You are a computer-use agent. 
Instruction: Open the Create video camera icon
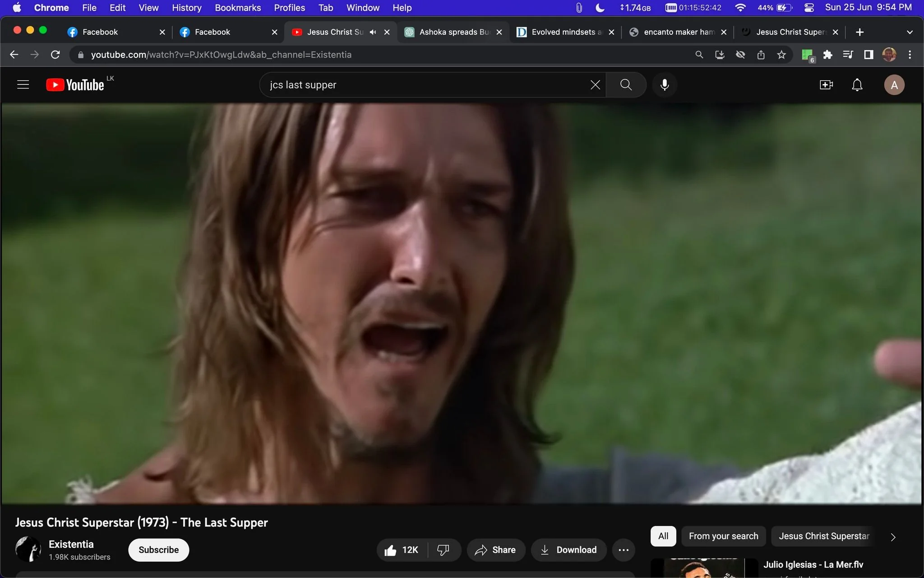pos(826,84)
